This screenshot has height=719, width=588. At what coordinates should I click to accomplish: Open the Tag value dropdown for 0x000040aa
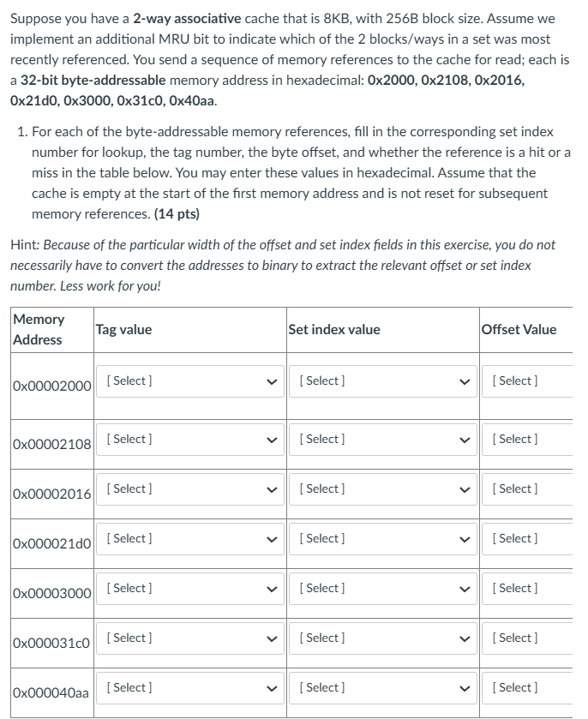click(x=190, y=687)
